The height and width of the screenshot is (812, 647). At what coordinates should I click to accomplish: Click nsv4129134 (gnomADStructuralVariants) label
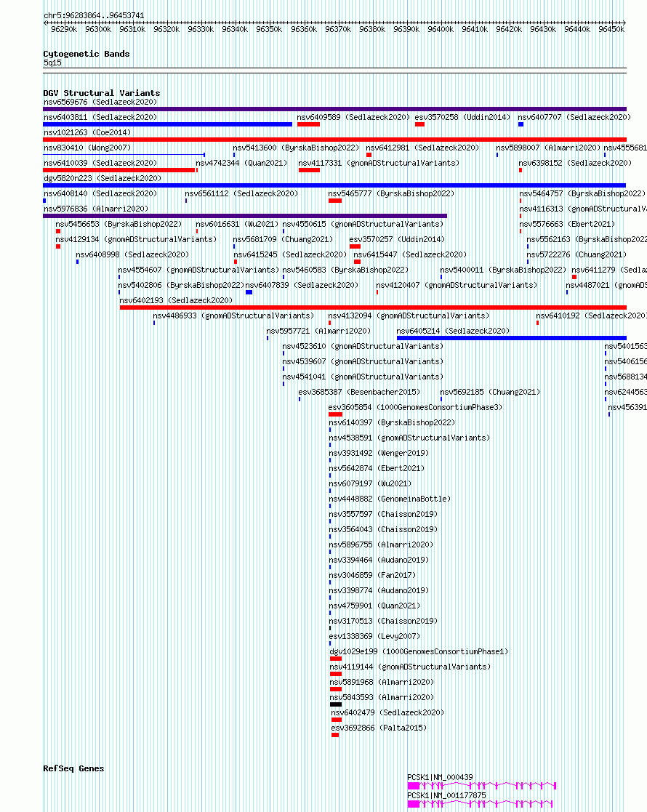point(136,239)
